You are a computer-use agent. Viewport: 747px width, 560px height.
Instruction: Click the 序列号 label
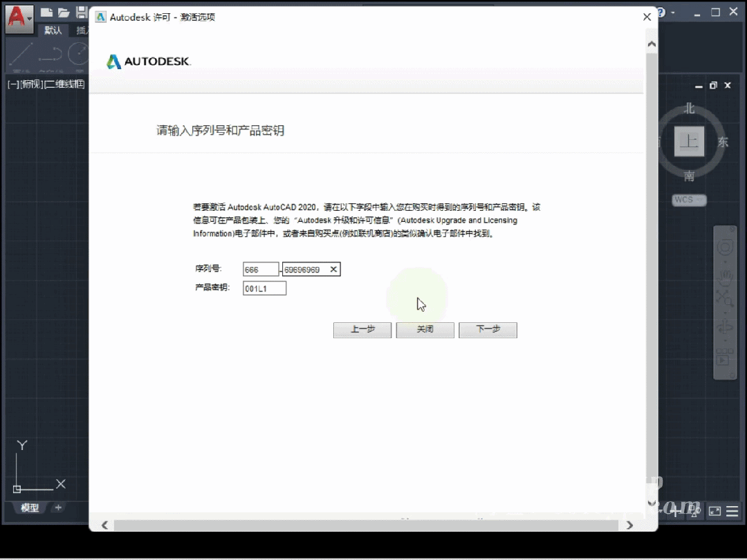(208, 268)
